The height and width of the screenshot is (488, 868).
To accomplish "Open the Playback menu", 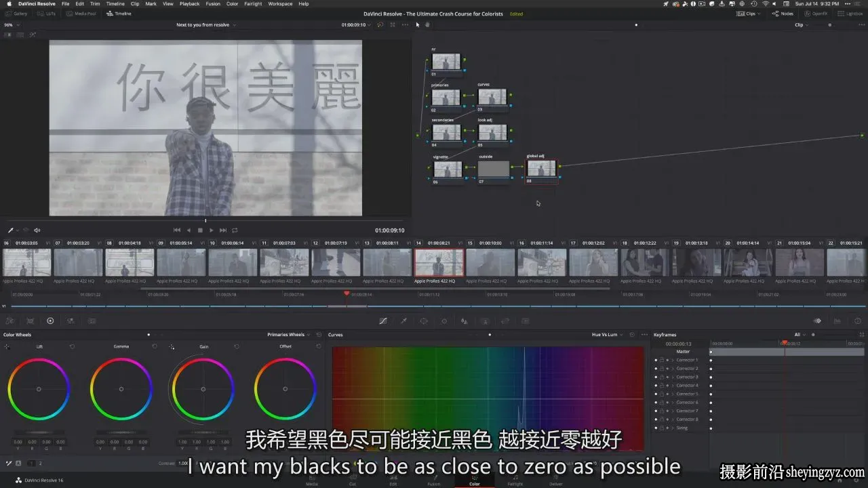I will click(189, 3).
